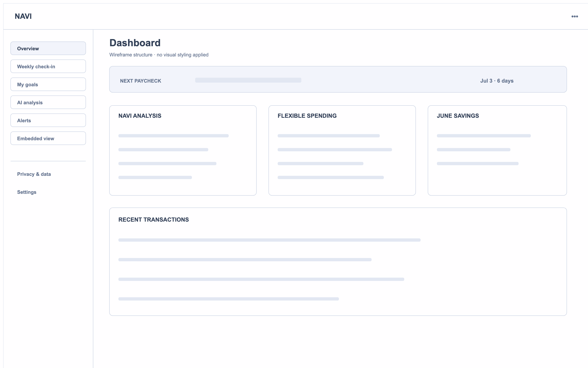Image resolution: width=588 pixels, height=368 pixels.
Task: View Alerts from the sidebar
Action: (x=48, y=120)
